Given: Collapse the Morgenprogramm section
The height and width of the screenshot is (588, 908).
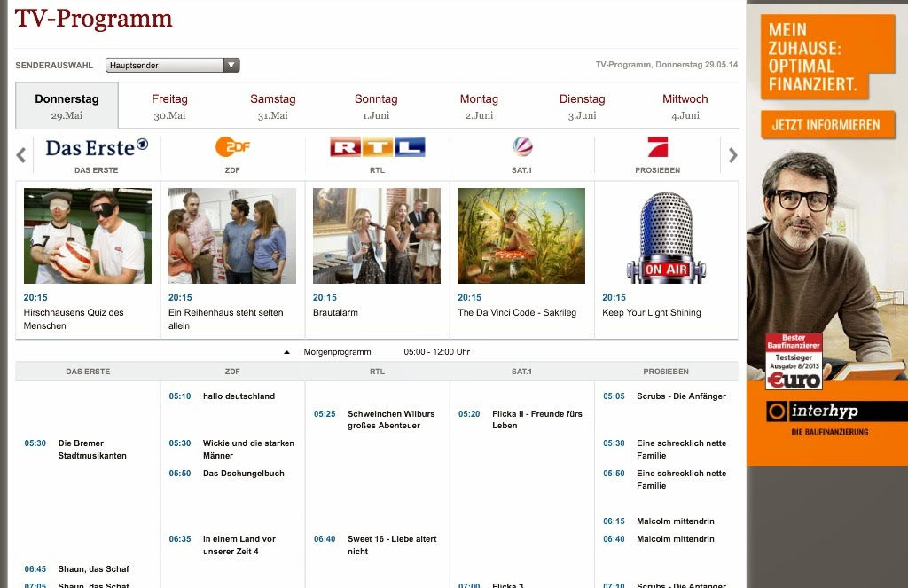Looking at the screenshot, I should pos(285,351).
